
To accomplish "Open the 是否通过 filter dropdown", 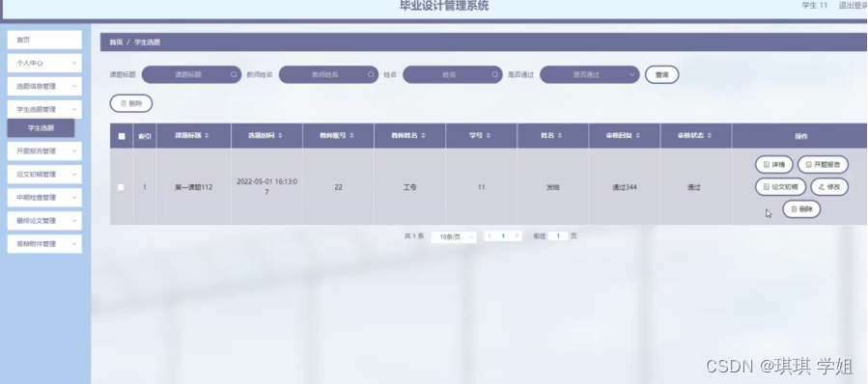I will point(590,74).
